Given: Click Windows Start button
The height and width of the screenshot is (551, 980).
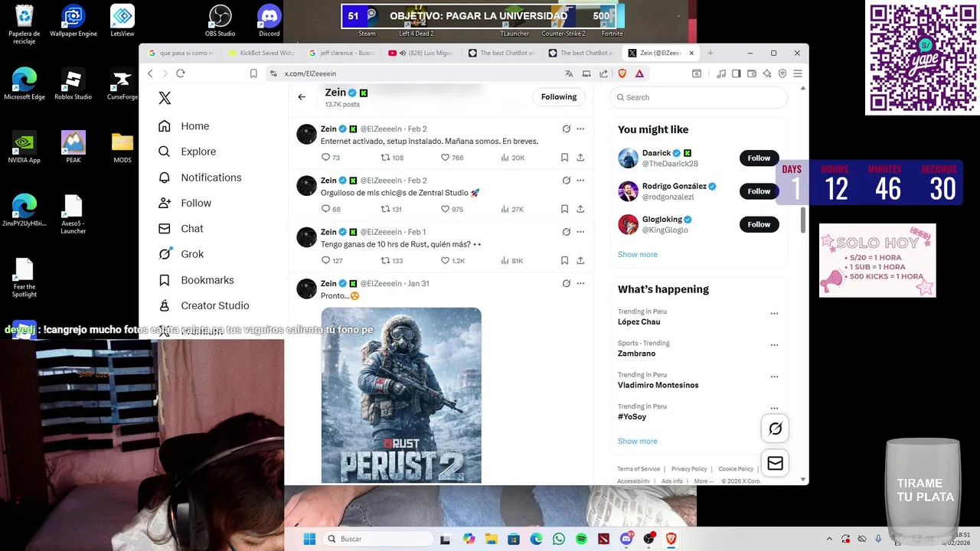Looking at the screenshot, I should 309,539.
